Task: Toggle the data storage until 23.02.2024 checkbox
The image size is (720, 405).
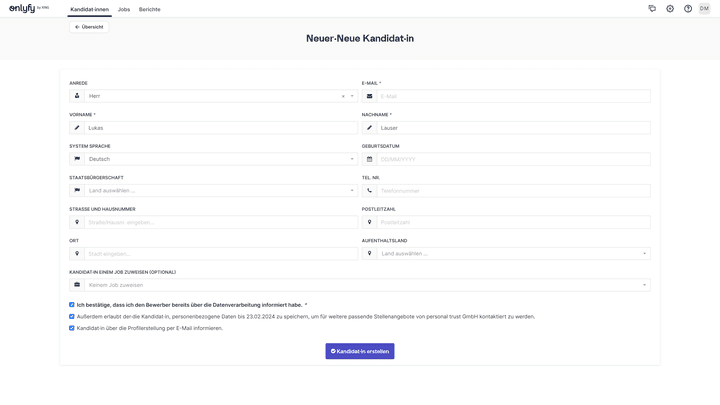Action: click(72, 316)
